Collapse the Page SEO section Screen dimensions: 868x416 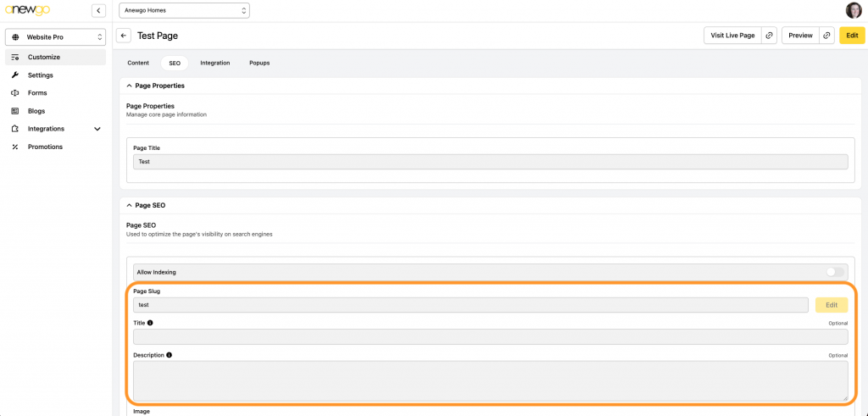129,205
